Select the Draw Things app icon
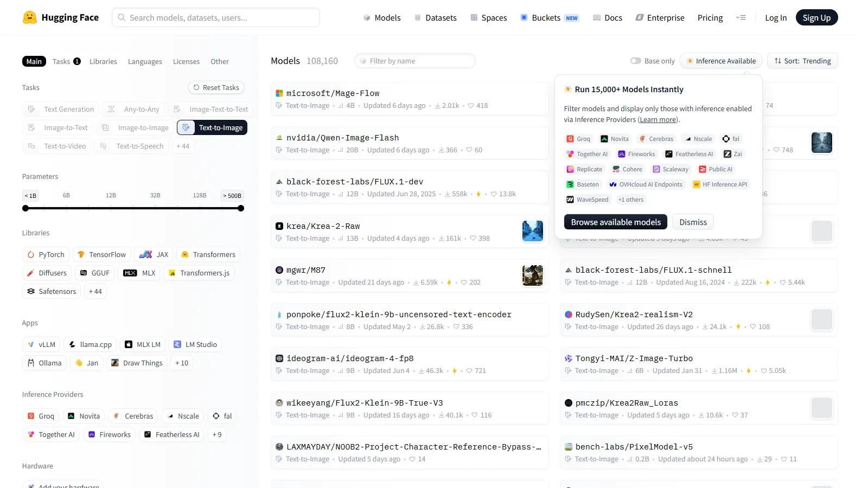Screen dimensions: 868x488 115,363
